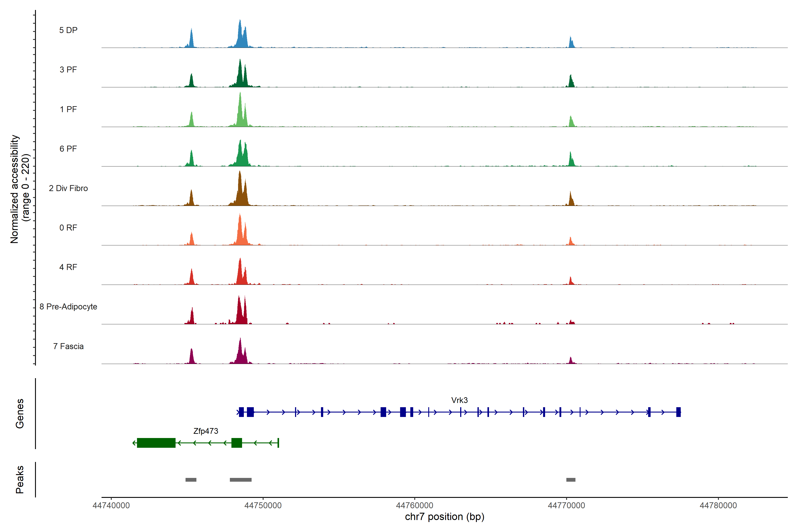The image size is (798, 532).
Task: Select the 2 Div Fibro track label
Action: [x=68, y=188]
